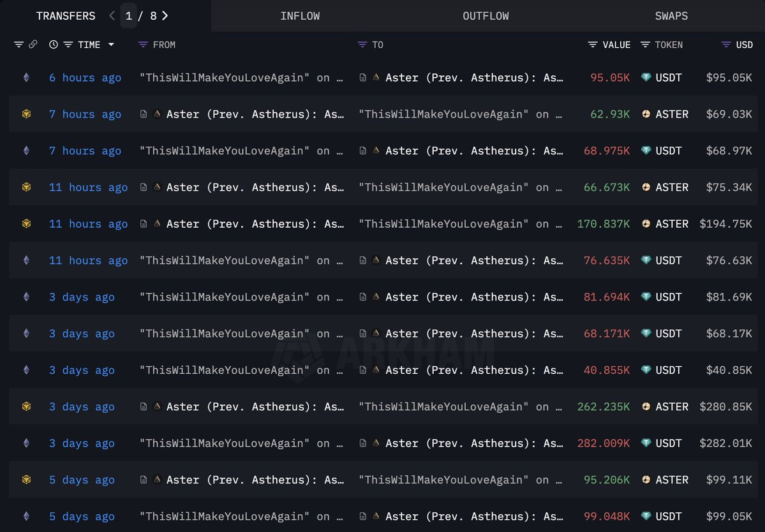Screen dimensions: 765x532
Task: Open the TIME column filter icon
Action: click(x=68, y=45)
